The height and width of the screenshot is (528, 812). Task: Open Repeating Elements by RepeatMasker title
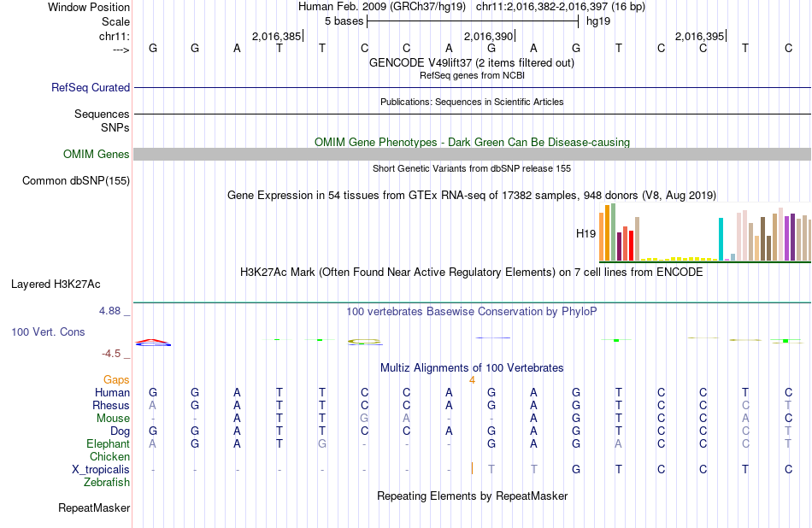pyautogui.click(x=472, y=496)
